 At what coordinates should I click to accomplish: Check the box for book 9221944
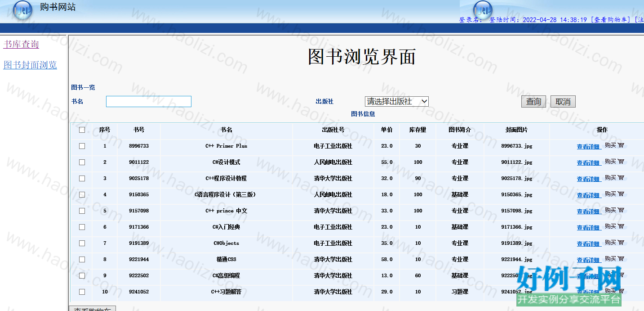[x=82, y=259]
